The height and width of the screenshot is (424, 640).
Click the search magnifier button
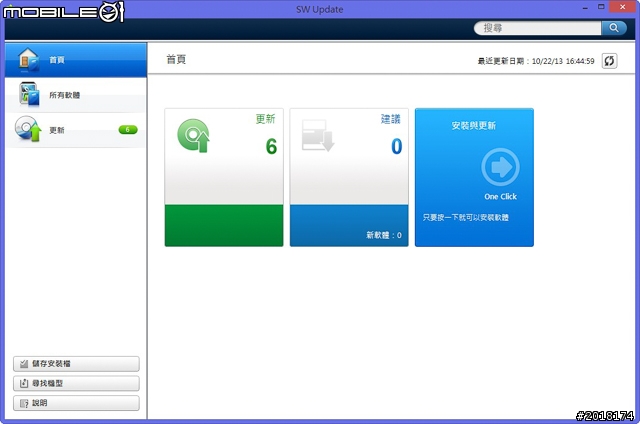click(x=613, y=28)
